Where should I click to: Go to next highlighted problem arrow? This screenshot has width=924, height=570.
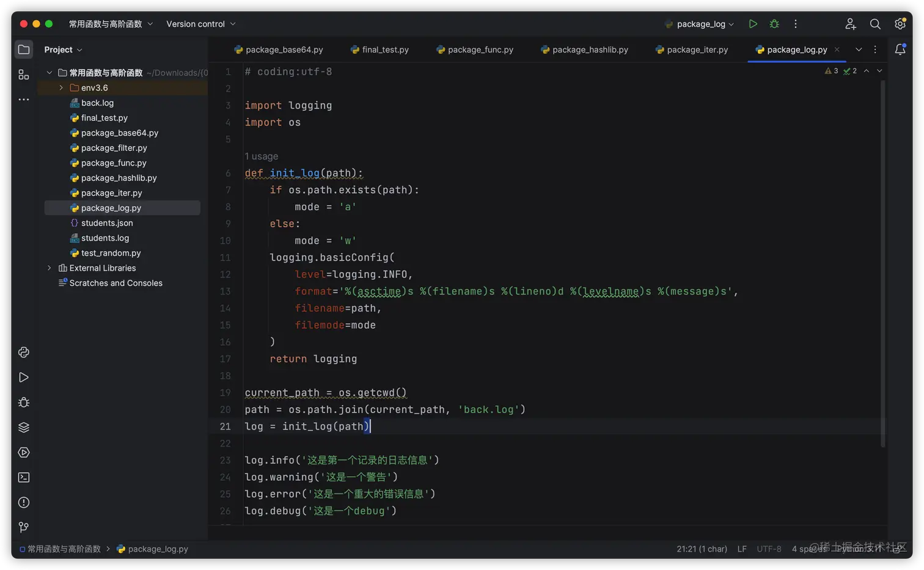[x=879, y=71]
